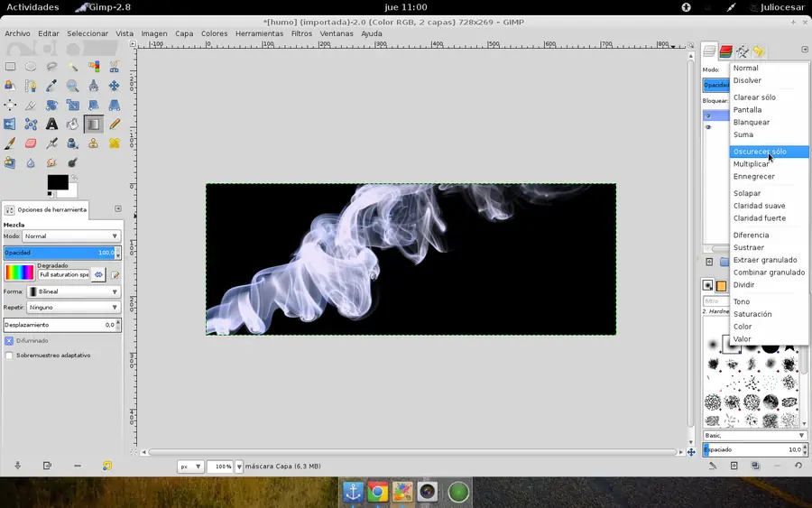Choose the Zoom magnifier tool

pyautogui.click(x=72, y=86)
